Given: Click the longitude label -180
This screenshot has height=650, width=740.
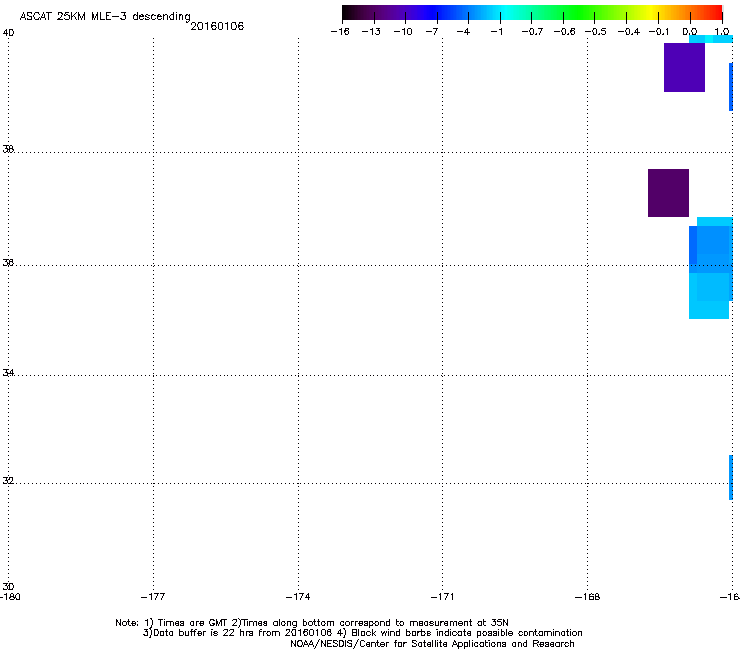Looking at the screenshot, I should pos(10,597).
